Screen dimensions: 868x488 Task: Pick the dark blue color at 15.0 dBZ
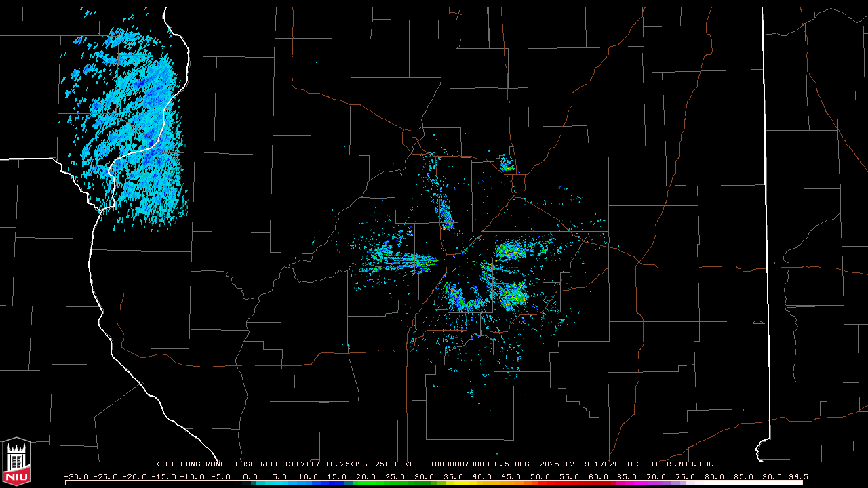tap(336, 483)
